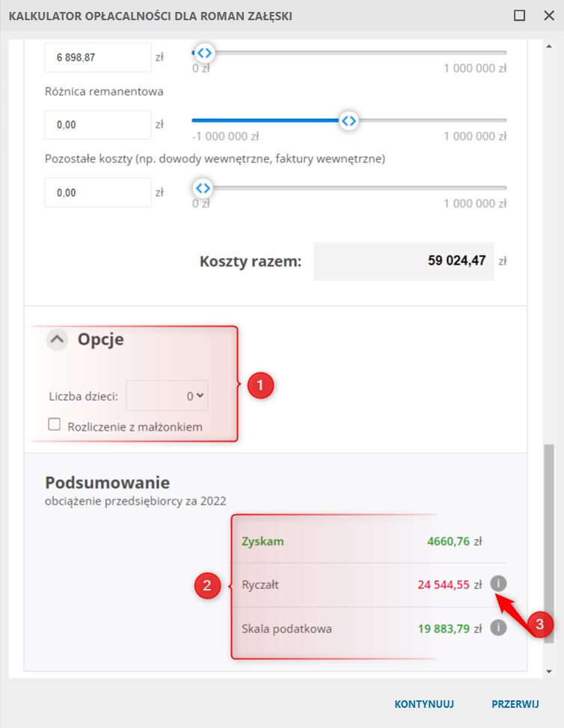Click the input field showing 6 898,87
Viewport: 564px width, 728px height.
point(98,57)
